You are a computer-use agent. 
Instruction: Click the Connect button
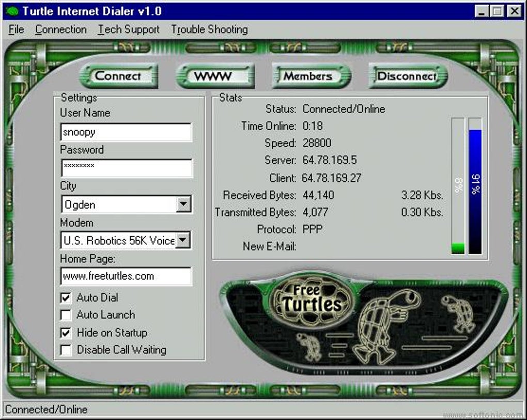(118, 76)
